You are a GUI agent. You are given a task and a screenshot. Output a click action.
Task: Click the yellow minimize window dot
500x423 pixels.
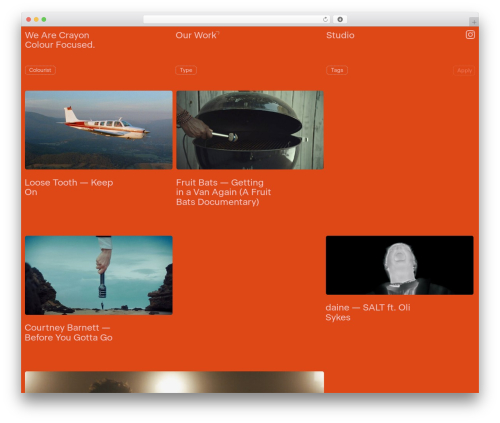click(36, 20)
